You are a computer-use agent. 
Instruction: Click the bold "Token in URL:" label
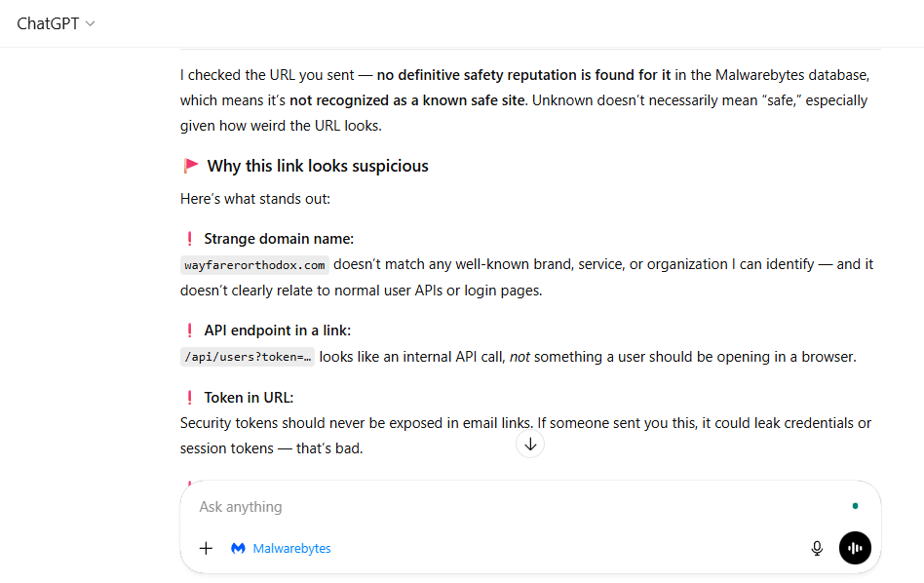click(249, 398)
